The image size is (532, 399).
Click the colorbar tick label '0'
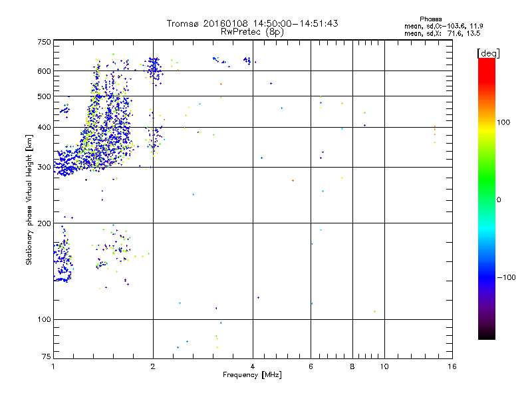498,200
